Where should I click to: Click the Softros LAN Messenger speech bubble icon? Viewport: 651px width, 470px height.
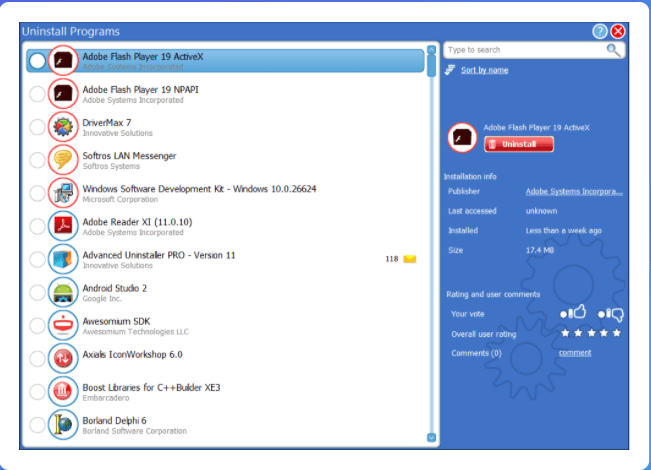click(63, 160)
